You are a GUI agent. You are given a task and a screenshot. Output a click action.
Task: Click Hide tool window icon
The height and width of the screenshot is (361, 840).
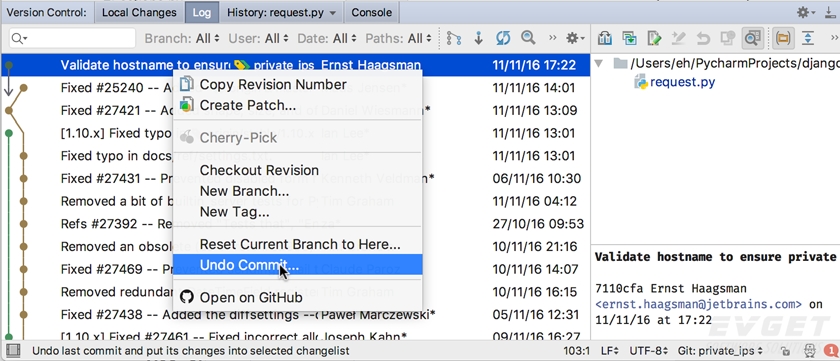(x=830, y=12)
